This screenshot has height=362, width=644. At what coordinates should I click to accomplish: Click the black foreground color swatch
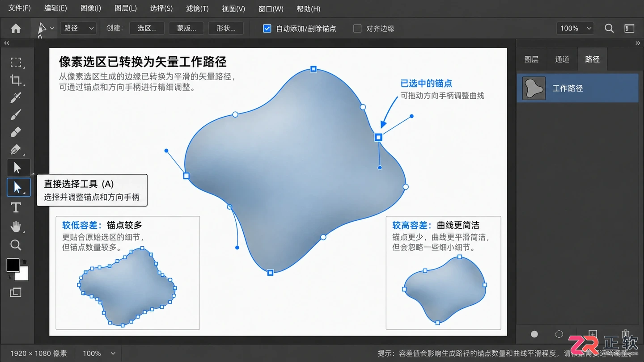click(x=13, y=265)
